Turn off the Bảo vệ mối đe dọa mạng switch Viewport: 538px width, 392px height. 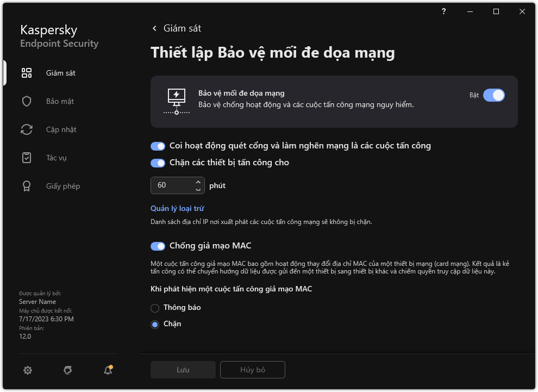[x=493, y=95]
